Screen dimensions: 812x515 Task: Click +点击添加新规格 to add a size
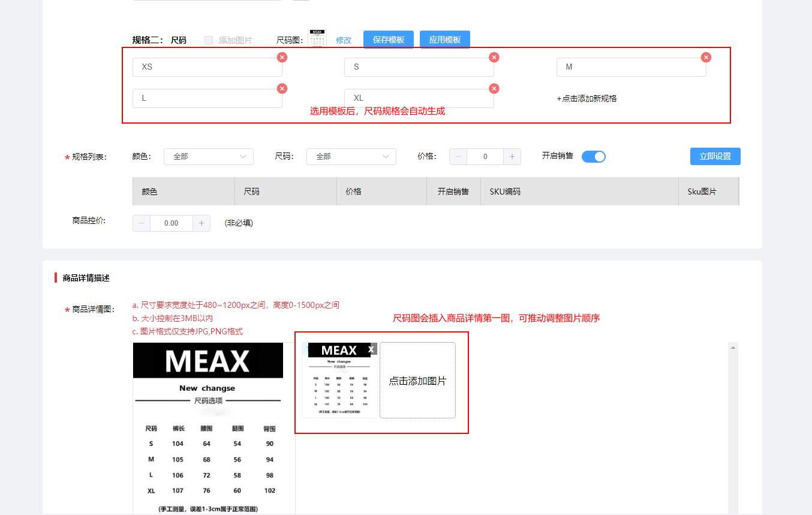[x=587, y=98]
